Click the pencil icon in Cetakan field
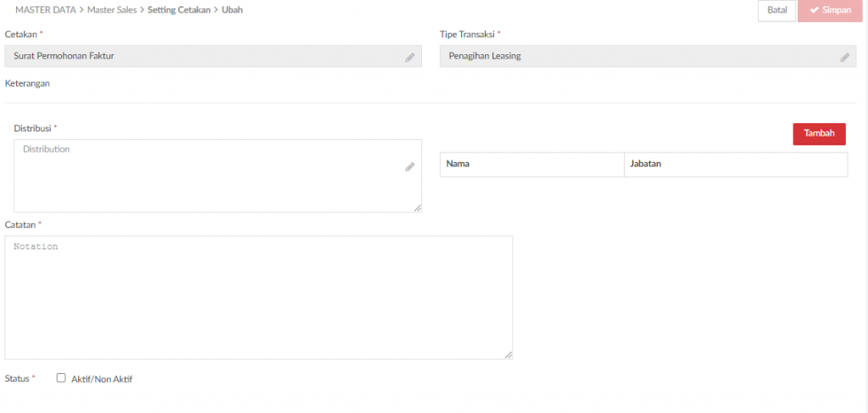This screenshot has height=413, width=868. 409,57
